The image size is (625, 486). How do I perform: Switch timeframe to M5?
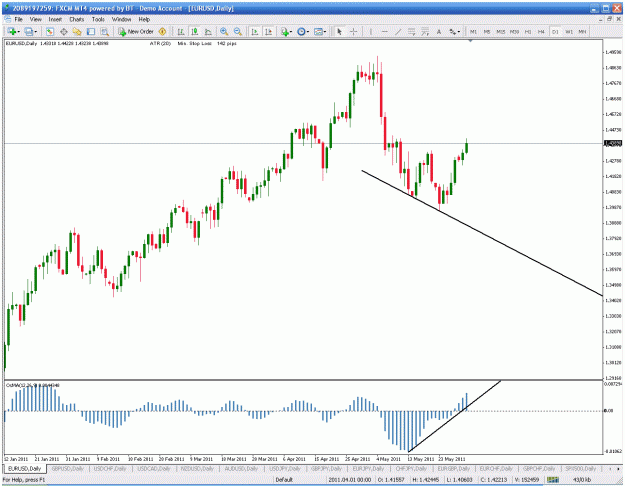tap(487, 31)
